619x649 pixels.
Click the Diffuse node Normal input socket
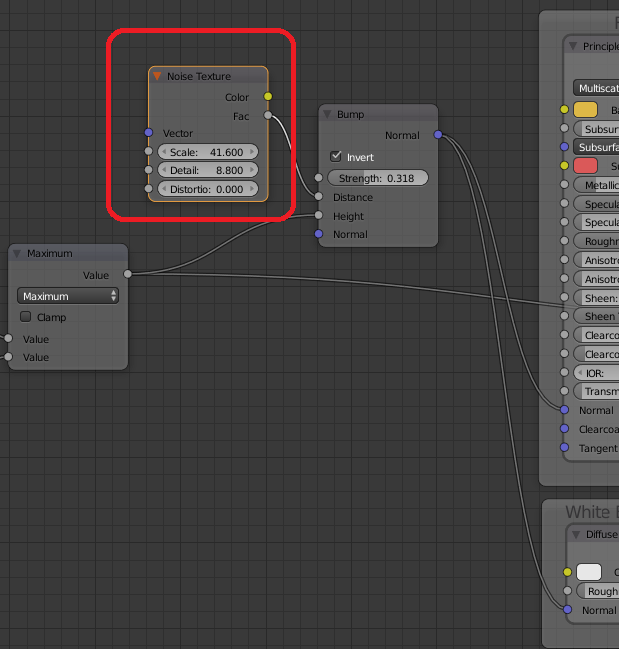point(567,609)
